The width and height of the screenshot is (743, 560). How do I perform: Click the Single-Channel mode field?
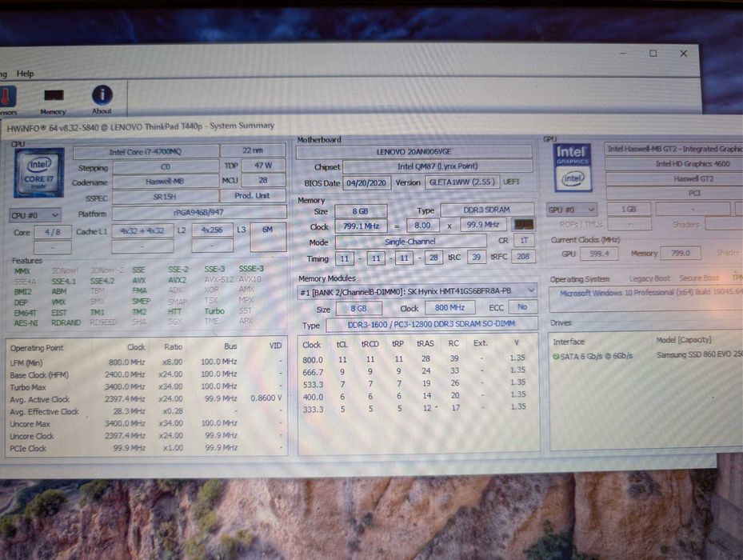(x=410, y=242)
